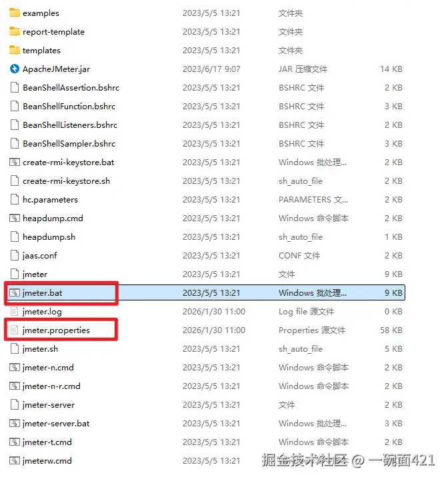448x481 pixels.
Task: Click the jmeterw.cmd script icon
Action: 15,460
